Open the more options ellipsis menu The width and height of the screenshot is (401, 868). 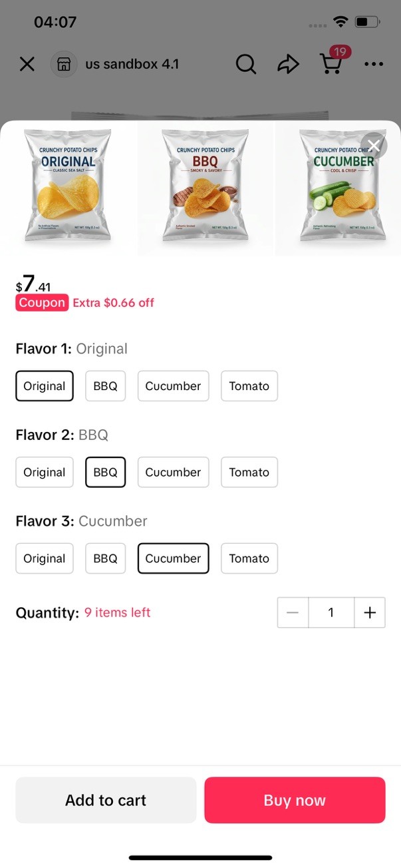[x=374, y=64]
